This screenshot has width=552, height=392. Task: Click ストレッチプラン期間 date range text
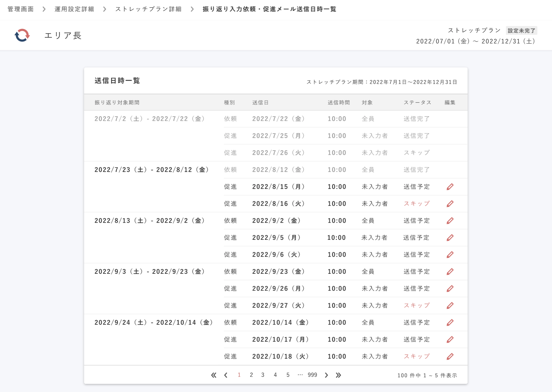(382, 82)
